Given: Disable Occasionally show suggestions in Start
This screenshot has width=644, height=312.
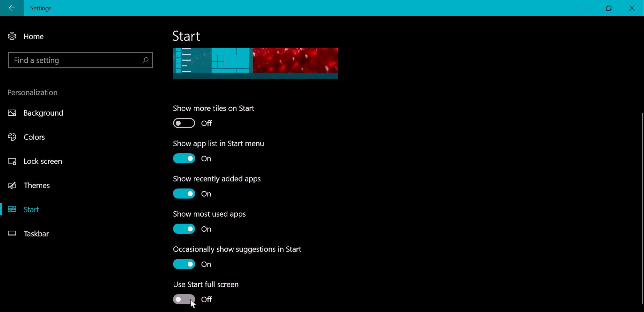Looking at the screenshot, I should [x=184, y=264].
